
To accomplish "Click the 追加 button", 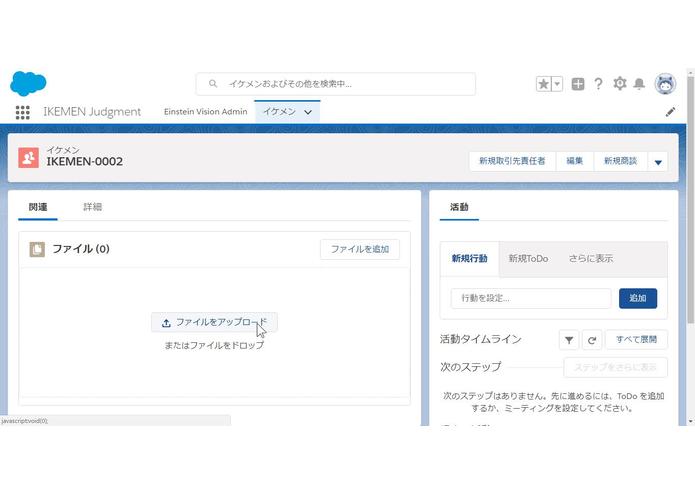I will [638, 298].
